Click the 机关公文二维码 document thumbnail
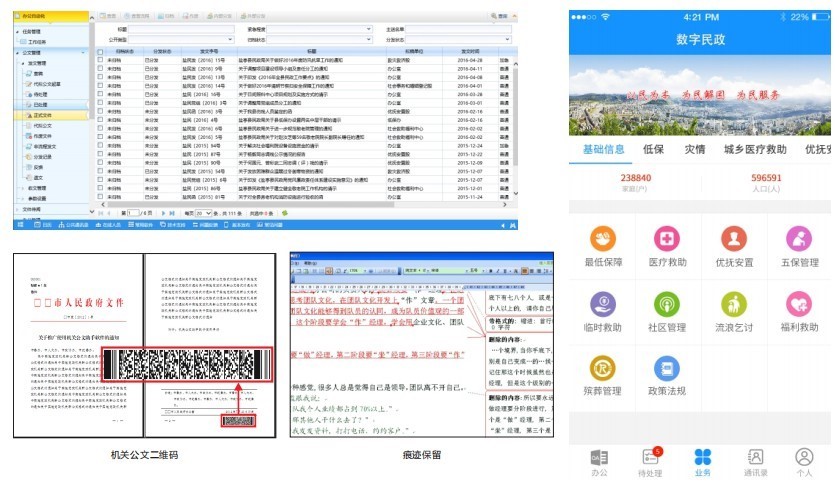Screen dimensions: 839x482 (144, 346)
